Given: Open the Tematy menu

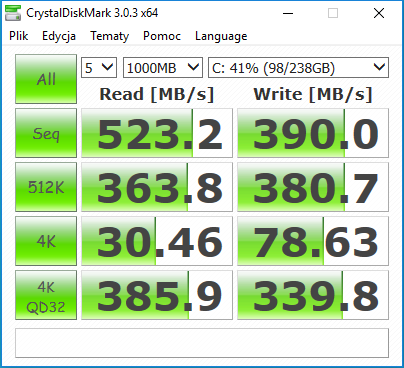Looking at the screenshot, I should click(109, 36).
